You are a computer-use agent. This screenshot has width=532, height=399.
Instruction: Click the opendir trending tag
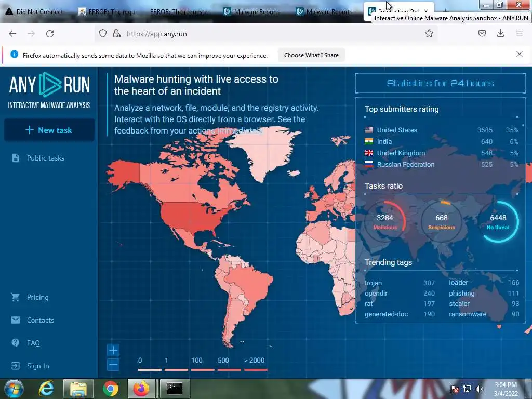(376, 293)
